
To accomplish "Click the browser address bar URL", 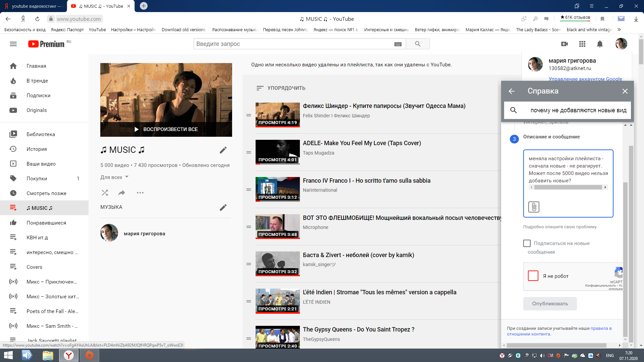I will [79, 19].
